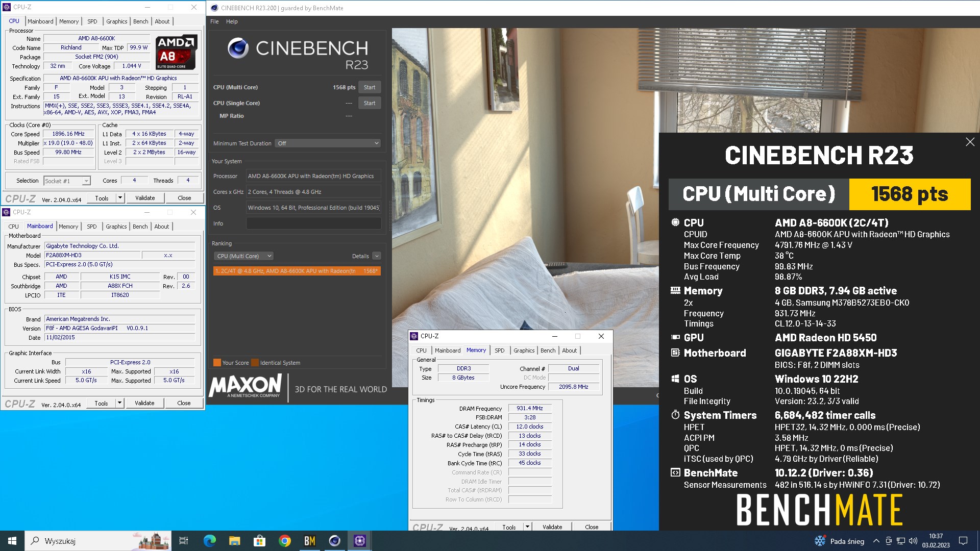Click the Maxon logo at the bottom

[245, 386]
